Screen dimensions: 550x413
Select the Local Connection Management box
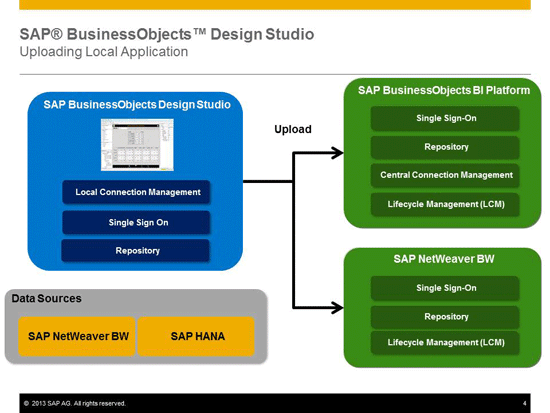coord(136,192)
